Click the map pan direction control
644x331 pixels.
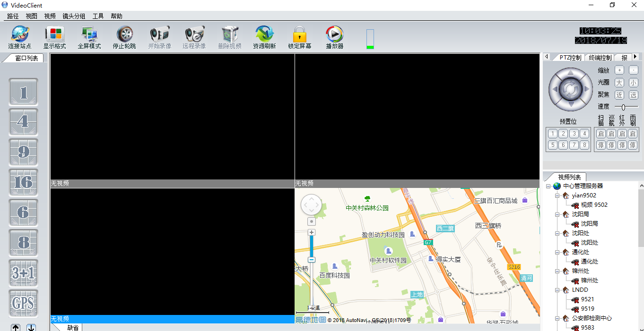311,205
